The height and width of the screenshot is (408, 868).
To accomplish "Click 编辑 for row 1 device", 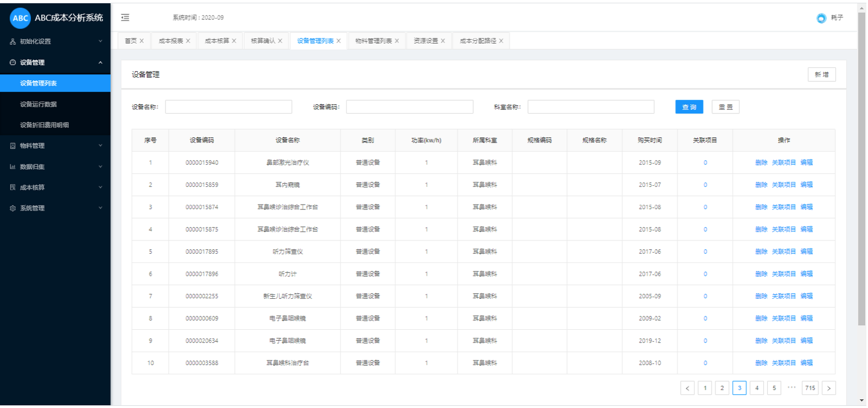I will 806,163.
